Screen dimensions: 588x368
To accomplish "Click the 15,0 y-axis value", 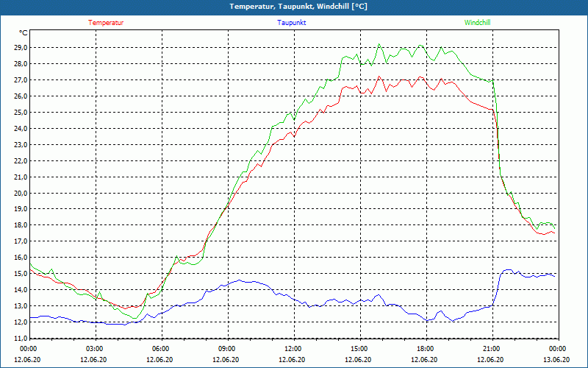I will [x=21, y=273].
